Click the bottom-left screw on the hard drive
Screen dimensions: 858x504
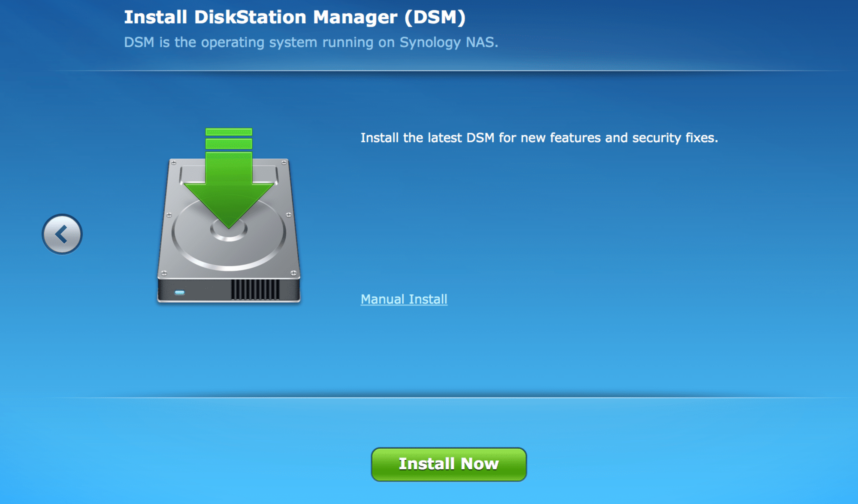point(163,273)
